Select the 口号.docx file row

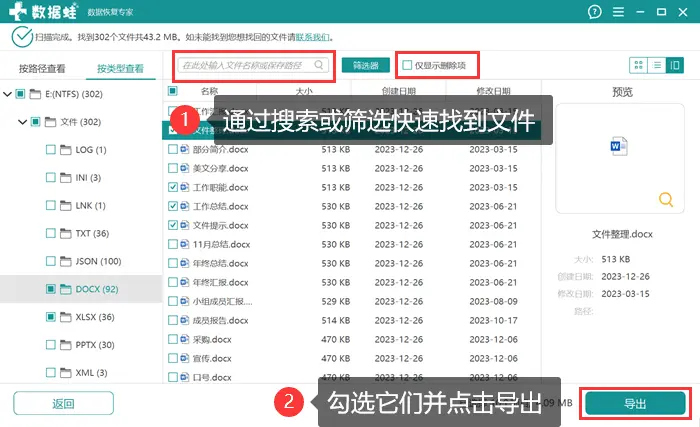[351, 377]
